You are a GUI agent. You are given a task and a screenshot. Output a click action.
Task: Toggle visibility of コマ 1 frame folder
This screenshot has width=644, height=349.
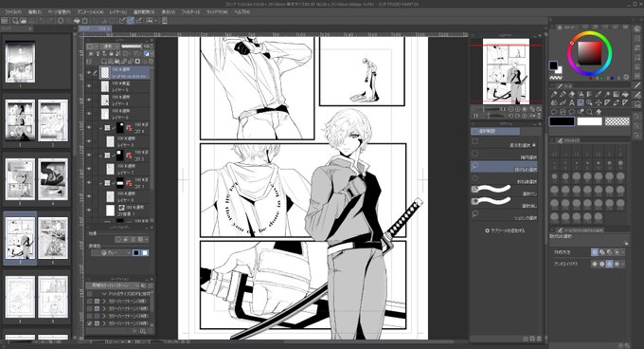point(89,183)
